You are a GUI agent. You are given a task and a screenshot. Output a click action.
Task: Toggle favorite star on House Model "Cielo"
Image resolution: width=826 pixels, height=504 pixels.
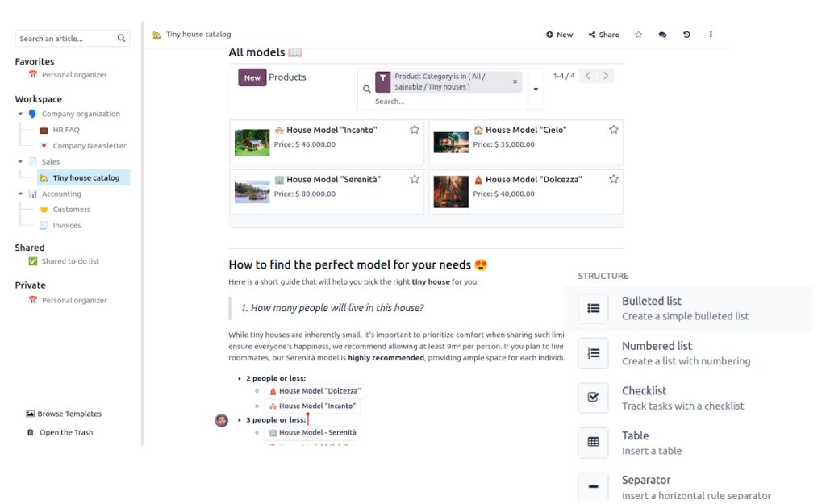pos(614,130)
